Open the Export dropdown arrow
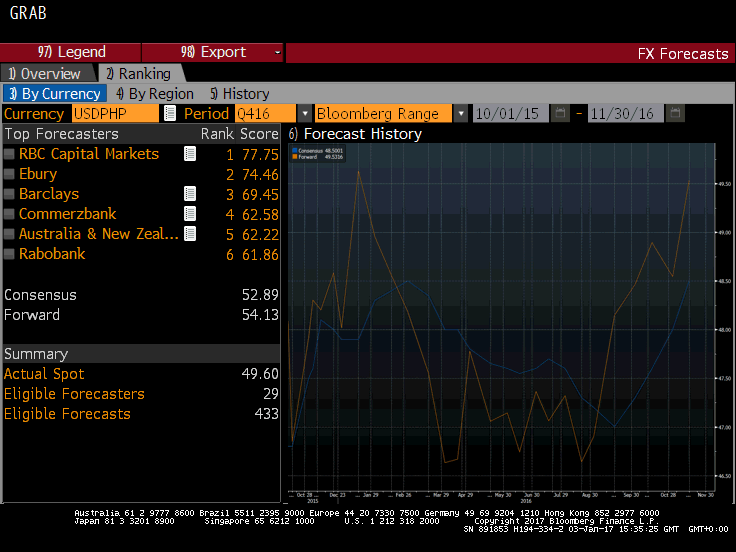The height and width of the screenshot is (552, 736). coord(277,52)
